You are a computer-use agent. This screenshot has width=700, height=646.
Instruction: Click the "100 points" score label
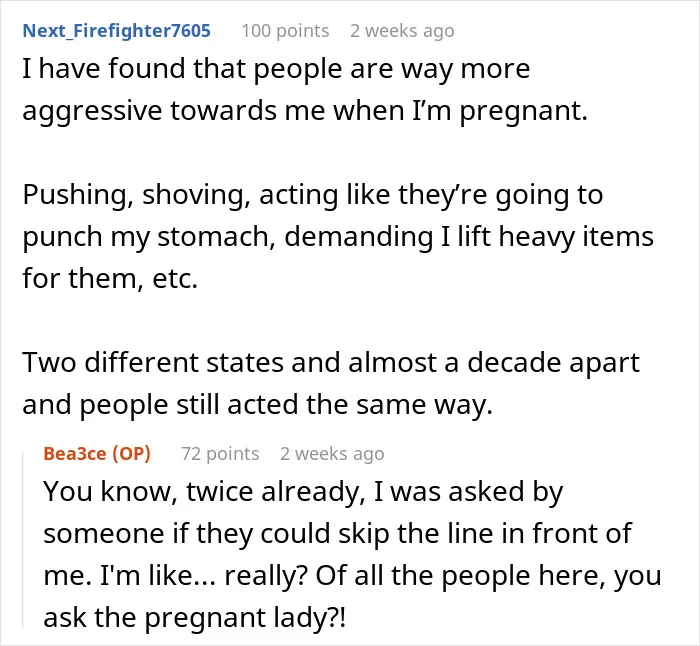coord(285,31)
